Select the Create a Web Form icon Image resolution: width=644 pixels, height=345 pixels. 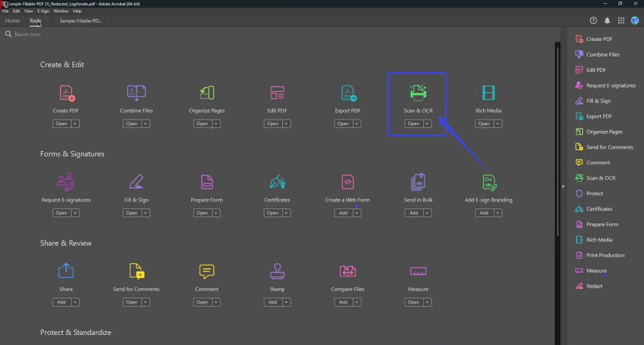[348, 182]
